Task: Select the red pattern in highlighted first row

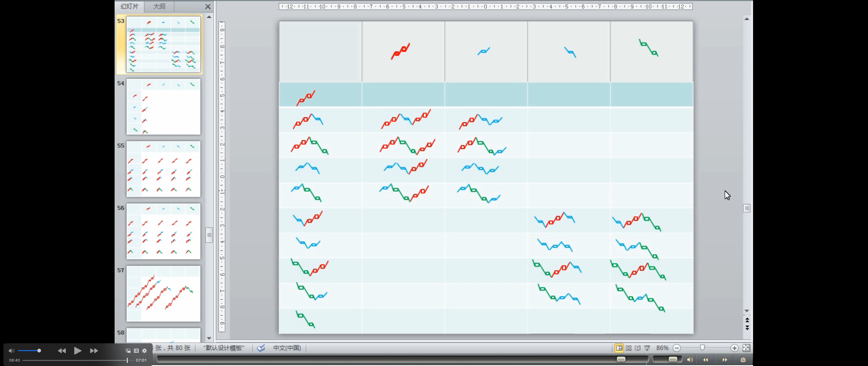Action: pyautogui.click(x=305, y=98)
